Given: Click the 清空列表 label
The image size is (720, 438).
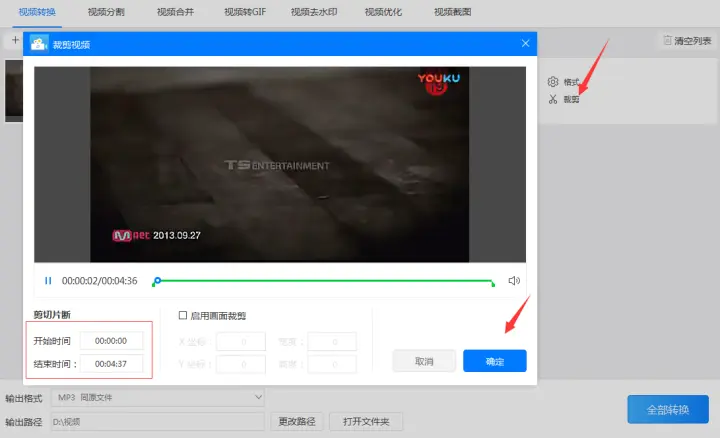Looking at the screenshot, I should 692,41.
